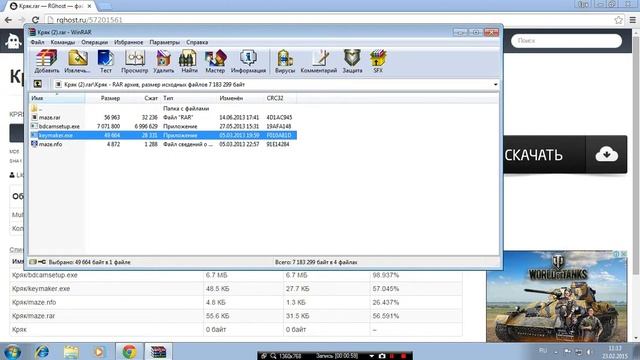Click the RU language indicator in the tray
Image resolution: width=640 pixels, height=360 pixels.
[x=543, y=351]
